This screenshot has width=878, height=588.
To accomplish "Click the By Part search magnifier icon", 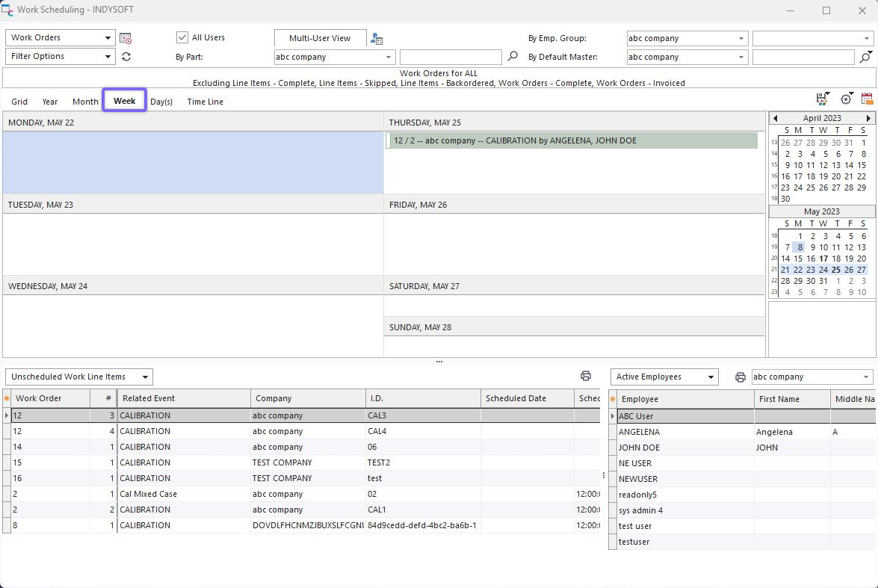I will coord(513,57).
